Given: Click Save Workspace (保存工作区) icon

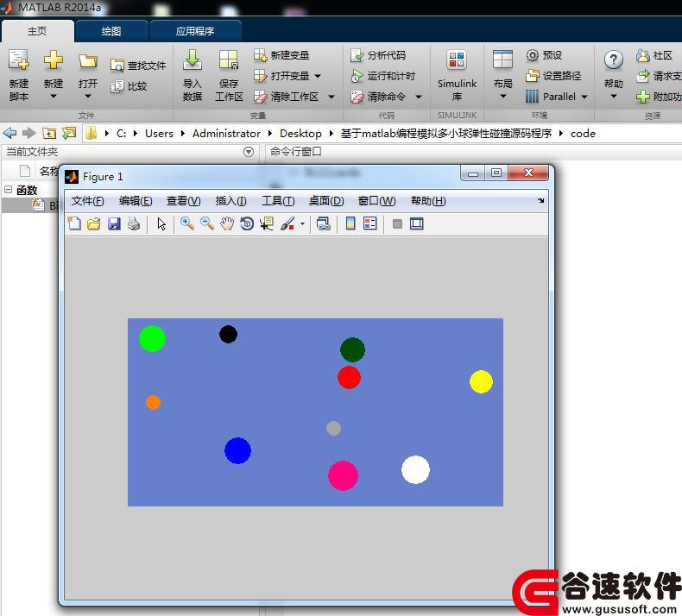Looking at the screenshot, I should (229, 60).
